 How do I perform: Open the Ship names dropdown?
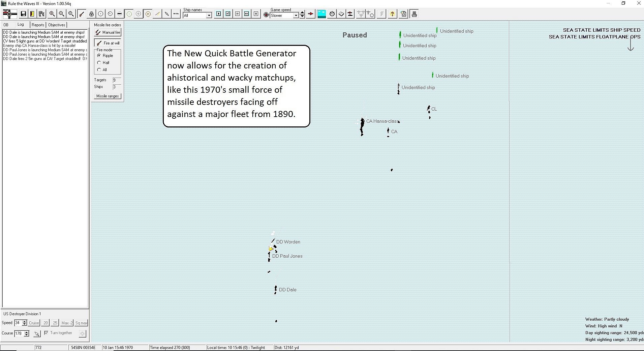click(x=209, y=15)
